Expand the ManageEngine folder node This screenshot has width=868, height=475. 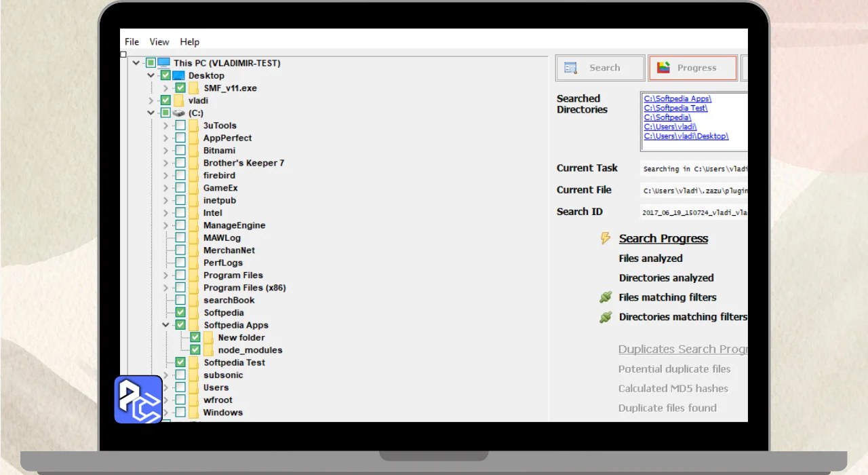(166, 225)
